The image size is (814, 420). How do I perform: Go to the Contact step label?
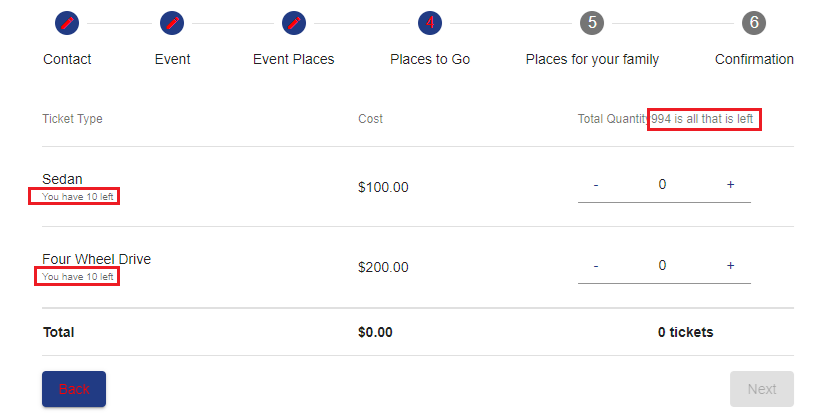coord(67,59)
